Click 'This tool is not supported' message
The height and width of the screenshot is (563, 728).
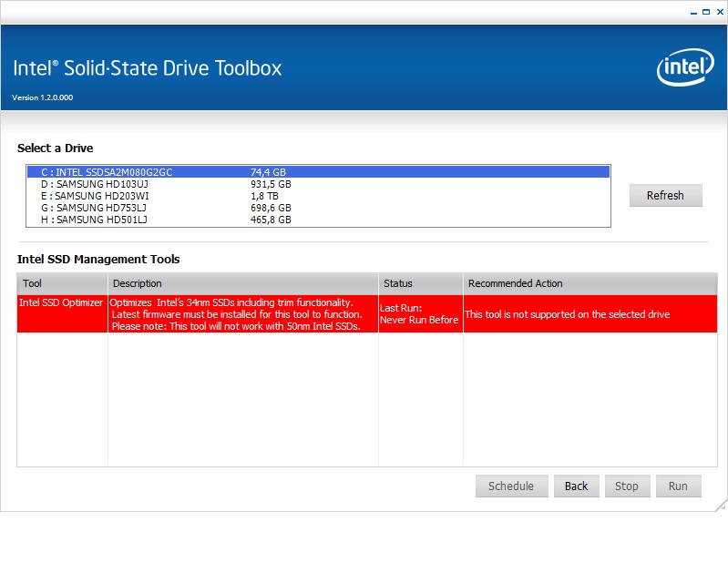(x=590, y=314)
